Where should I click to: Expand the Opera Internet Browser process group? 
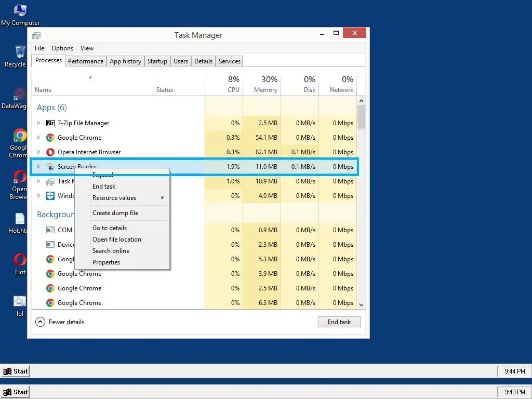coord(38,152)
